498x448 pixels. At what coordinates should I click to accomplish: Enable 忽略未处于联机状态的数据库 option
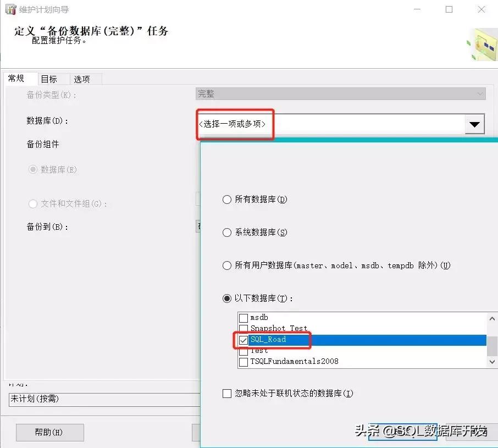227,393
